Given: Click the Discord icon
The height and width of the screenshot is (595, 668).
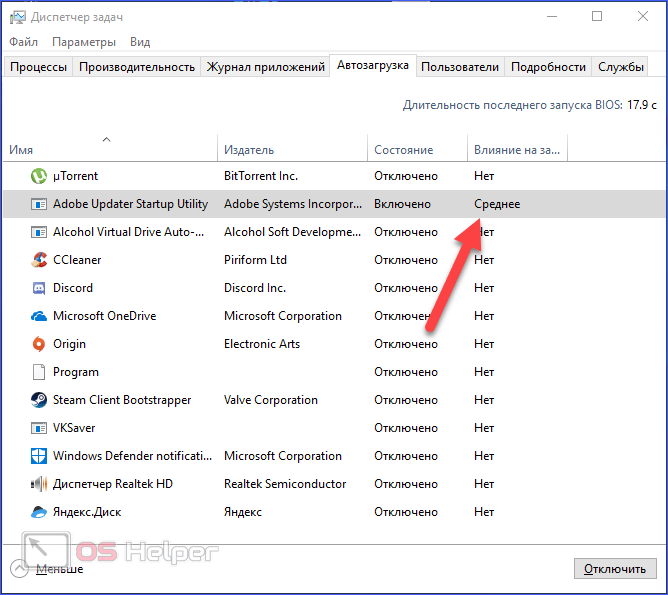Looking at the screenshot, I should coord(39,288).
